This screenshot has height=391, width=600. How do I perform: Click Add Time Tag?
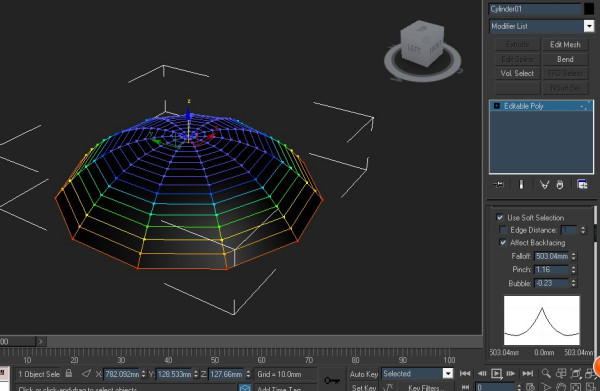pos(279,388)
